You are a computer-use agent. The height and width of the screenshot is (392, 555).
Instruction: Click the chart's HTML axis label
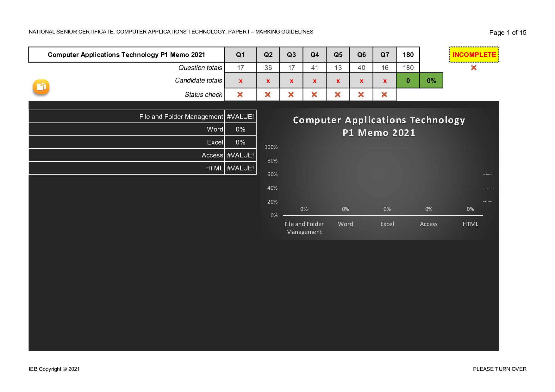click(x=471, y=224)
